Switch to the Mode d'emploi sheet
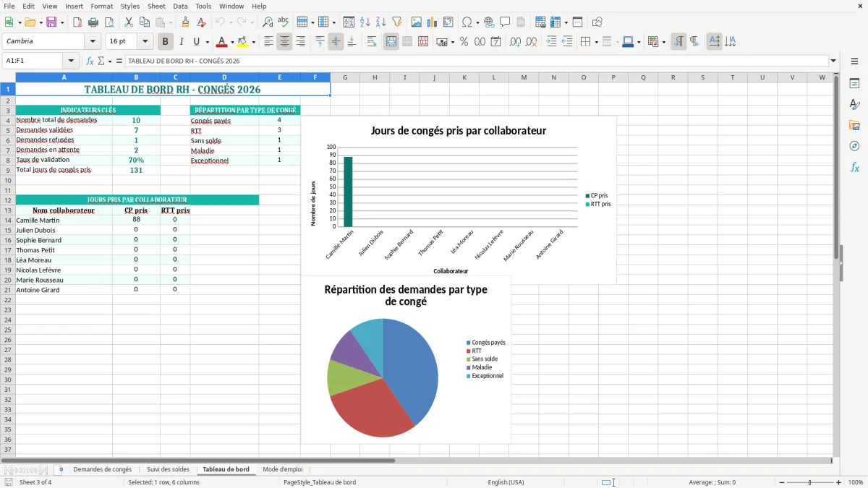 283,469
